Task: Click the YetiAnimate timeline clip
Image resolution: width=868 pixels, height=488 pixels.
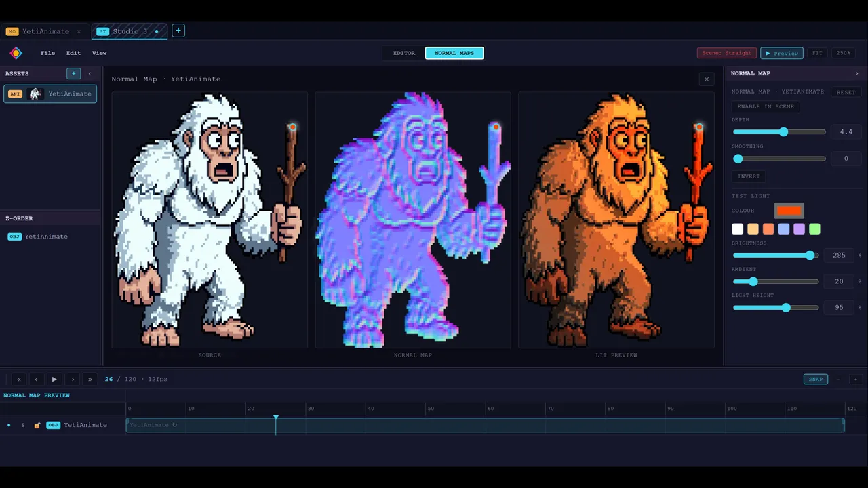Action: [x=485, y=426]
